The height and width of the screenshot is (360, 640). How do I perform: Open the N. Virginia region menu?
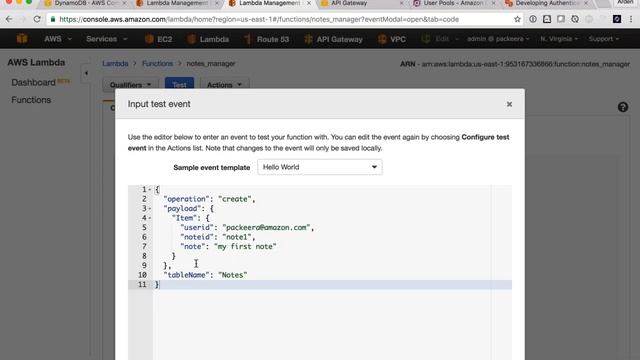pyautogui.click(x=559, y=39)
